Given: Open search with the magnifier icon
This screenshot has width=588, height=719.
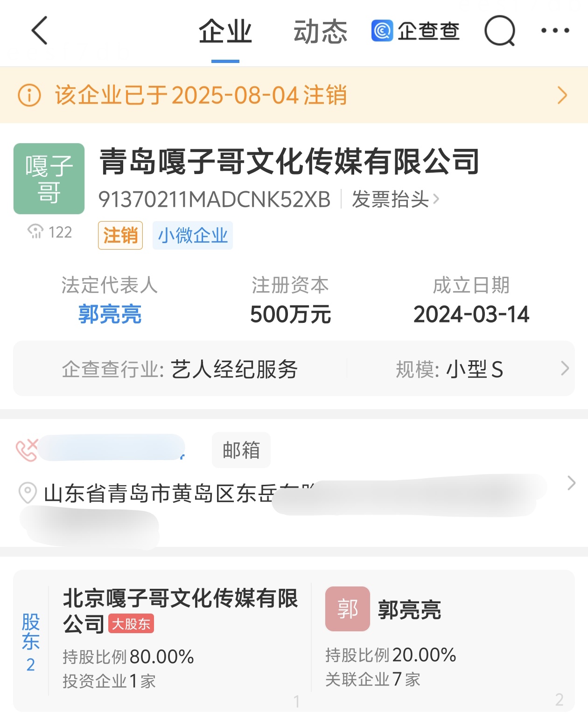Looking at the screenshot, I should coord(499,31).
